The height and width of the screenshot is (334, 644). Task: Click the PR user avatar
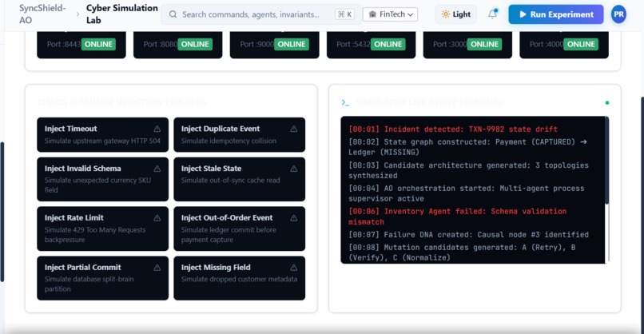pos(618,14)
